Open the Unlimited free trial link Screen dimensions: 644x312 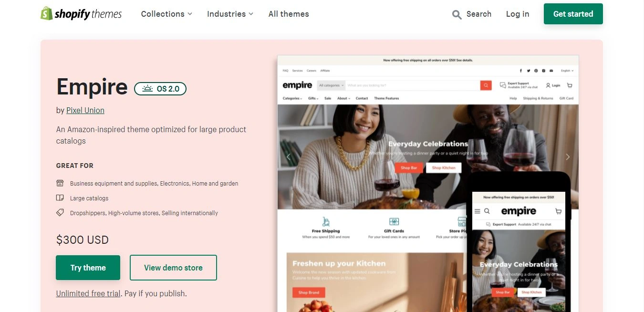point(88,293)
